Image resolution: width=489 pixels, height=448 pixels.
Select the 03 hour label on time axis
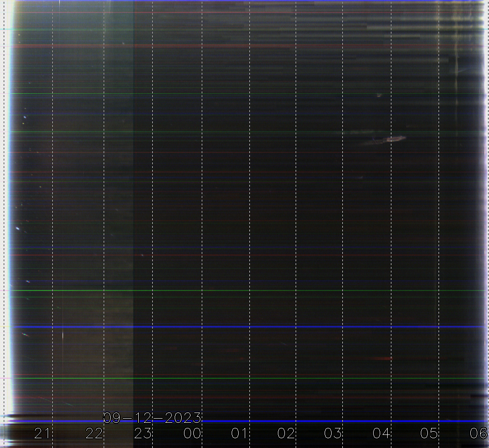pos(333,434)
